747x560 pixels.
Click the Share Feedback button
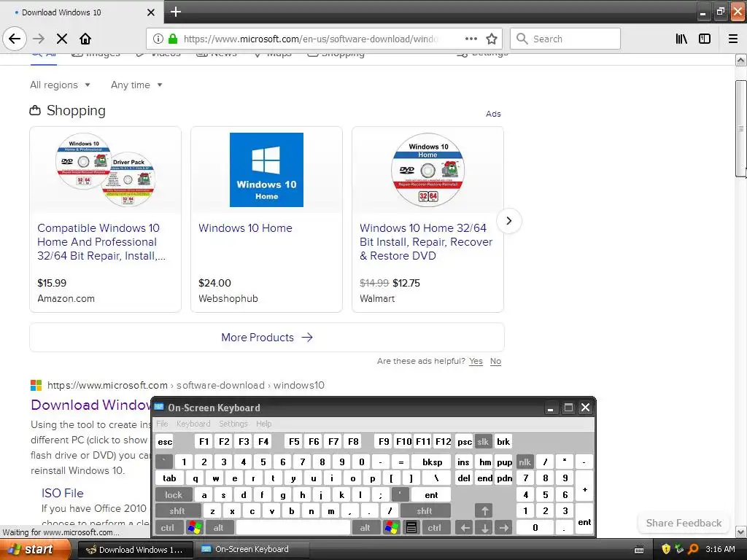pos(684,523)
